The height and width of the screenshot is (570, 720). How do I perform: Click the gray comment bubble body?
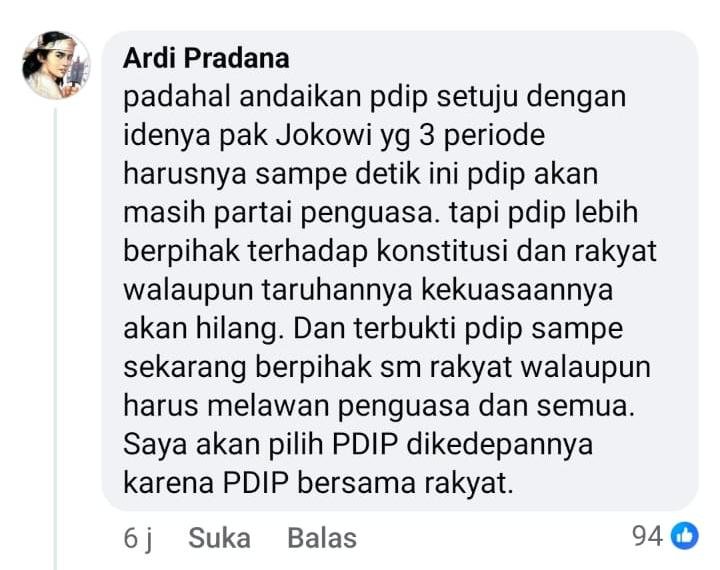pos(400,271)
